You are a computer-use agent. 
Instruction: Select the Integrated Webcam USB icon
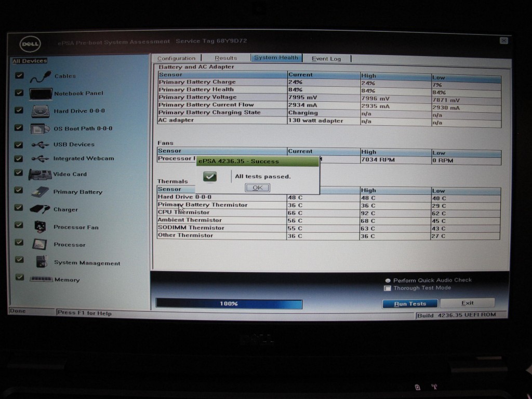pyautogui.click(x=40, y=158)
